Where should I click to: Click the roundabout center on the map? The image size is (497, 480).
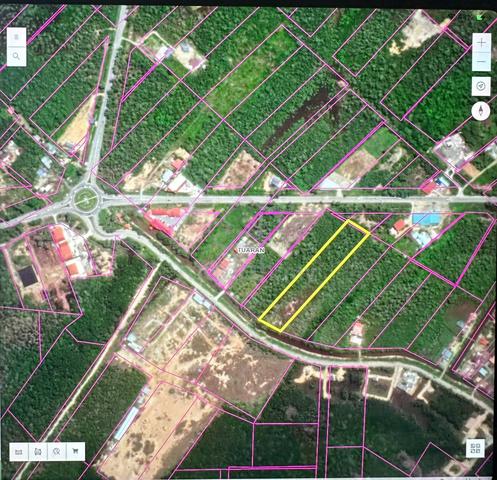(86, 200)
